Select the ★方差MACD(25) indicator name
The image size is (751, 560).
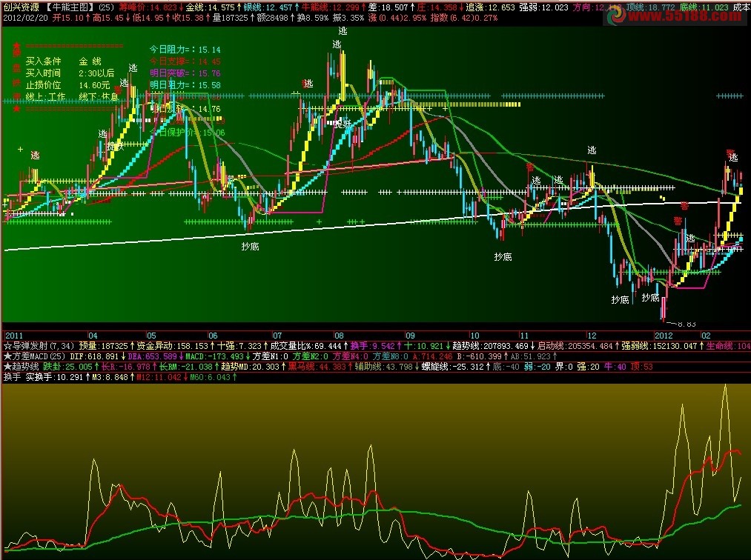[35, 356]
